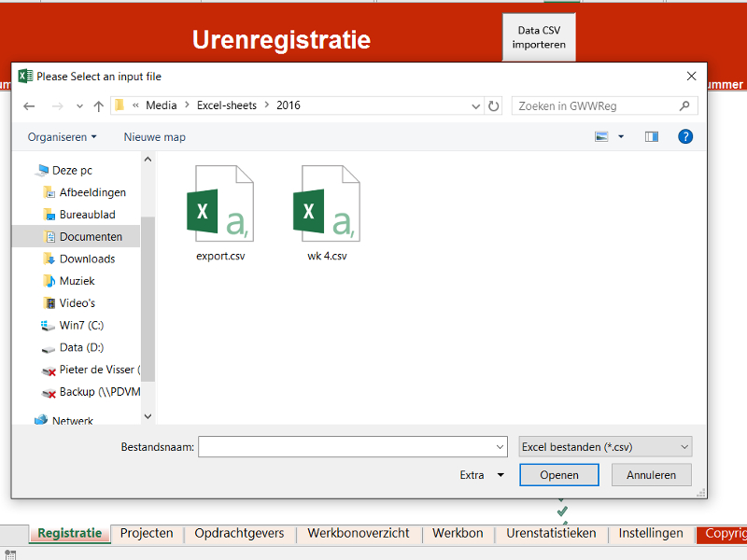747x560 pixels.
Task: Switch to the Urenstatistieken sheet tab
Action: click(x=551, y=533)
